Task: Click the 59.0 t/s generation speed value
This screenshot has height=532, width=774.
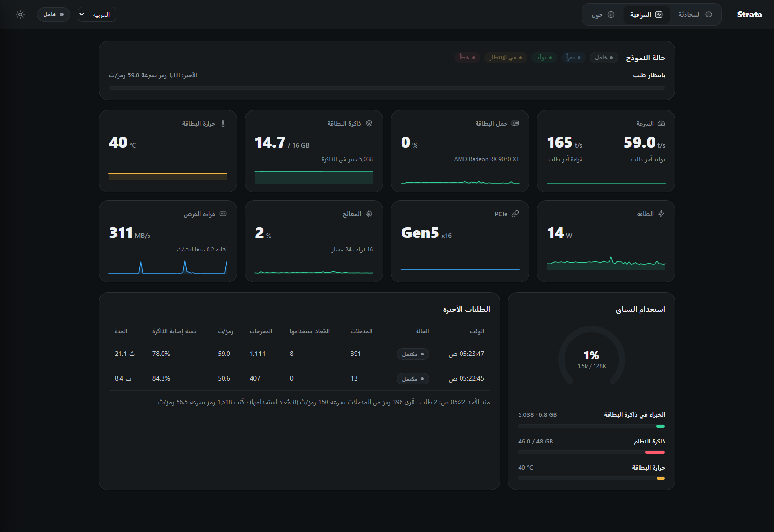Action: click(644, 143)
